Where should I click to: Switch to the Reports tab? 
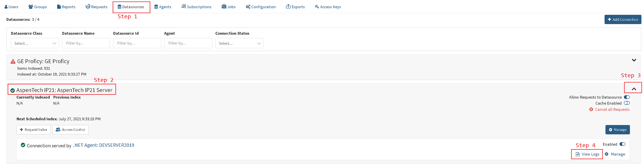66,7
